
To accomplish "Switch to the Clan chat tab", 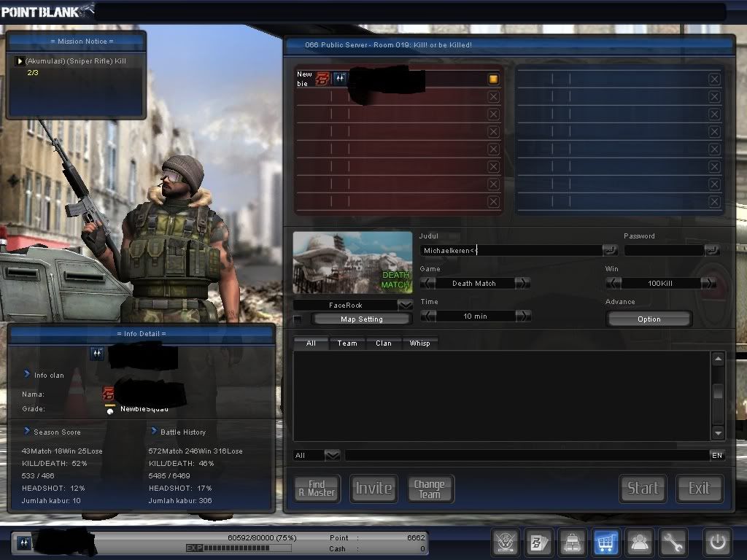I will pos(384,343).
